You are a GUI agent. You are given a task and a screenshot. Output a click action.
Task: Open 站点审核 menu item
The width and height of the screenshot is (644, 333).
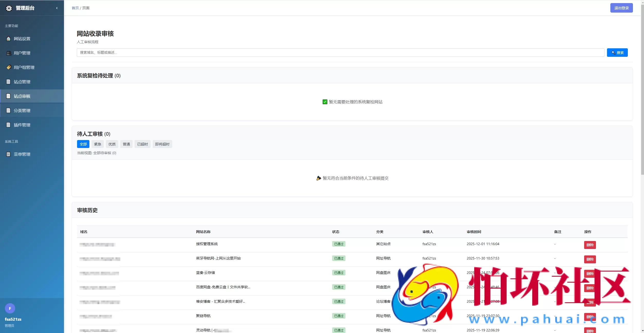[22, 96]
